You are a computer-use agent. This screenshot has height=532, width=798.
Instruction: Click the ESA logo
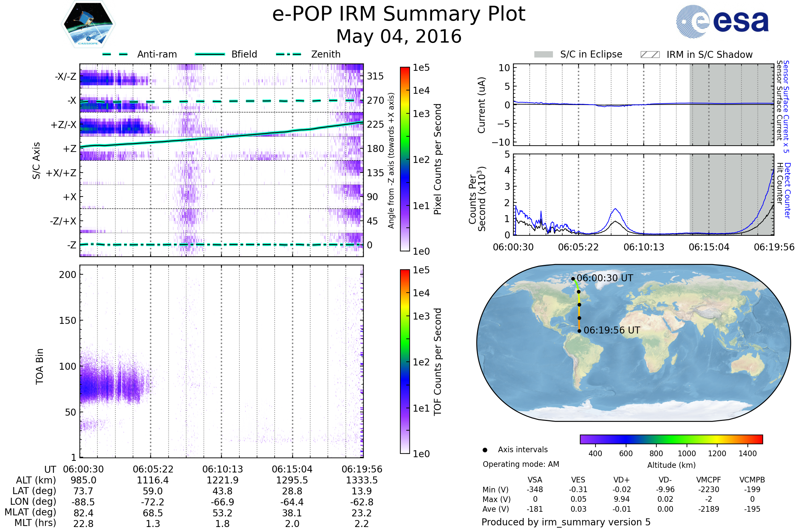pyautogui.click(x=722, y=21)
